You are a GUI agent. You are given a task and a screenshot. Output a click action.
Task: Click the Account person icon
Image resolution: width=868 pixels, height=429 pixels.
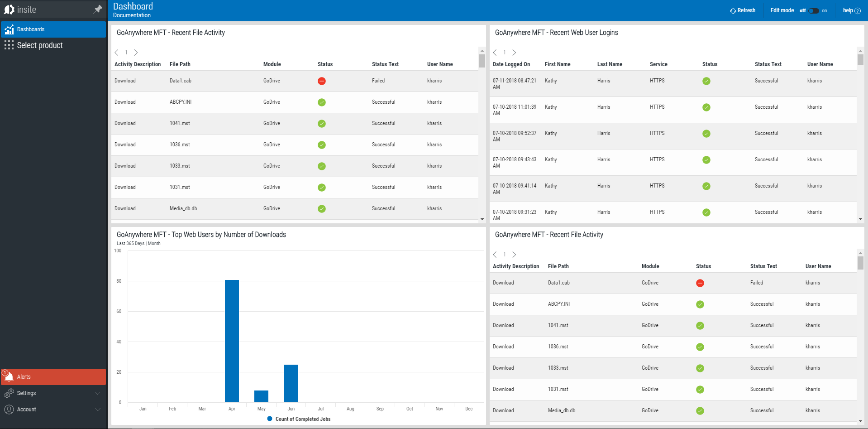click(9, 409)
